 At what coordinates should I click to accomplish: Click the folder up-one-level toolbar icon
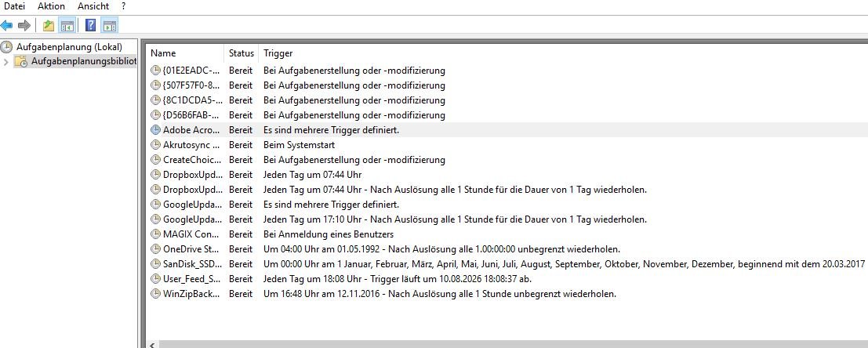click(49, 25)
